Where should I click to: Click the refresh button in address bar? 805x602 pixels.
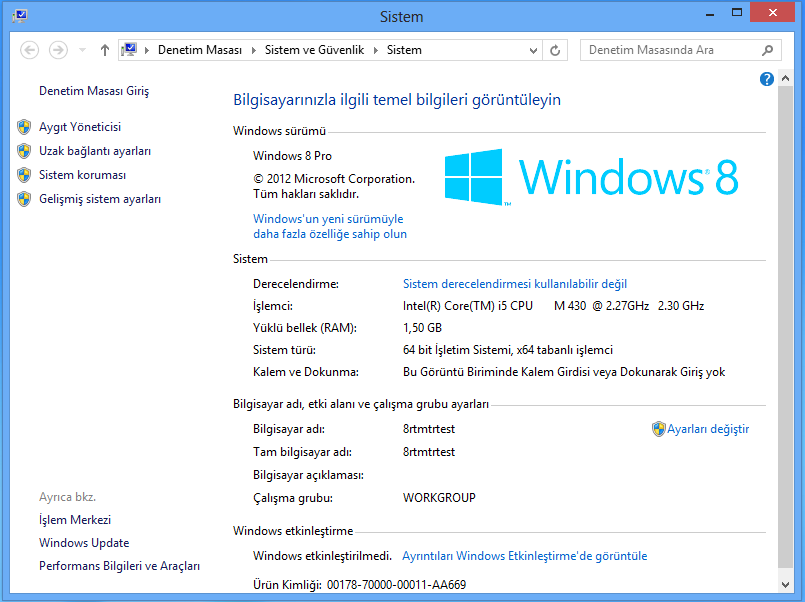click(x=557, y=50)
